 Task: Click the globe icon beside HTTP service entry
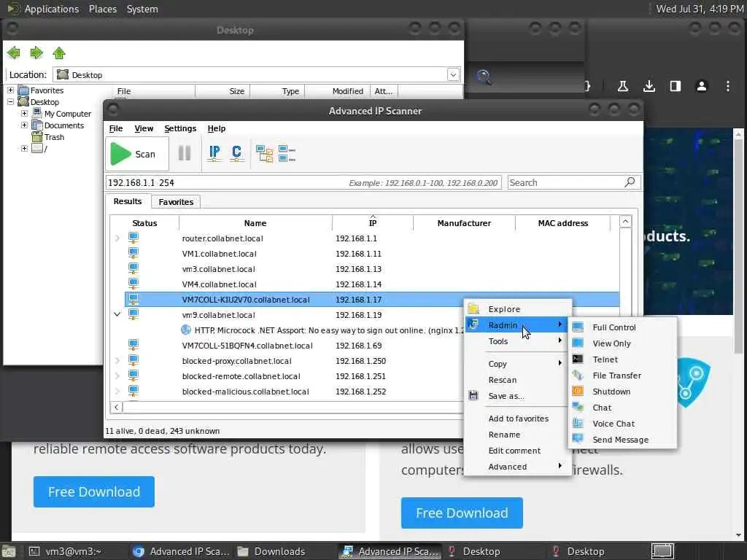186,330
